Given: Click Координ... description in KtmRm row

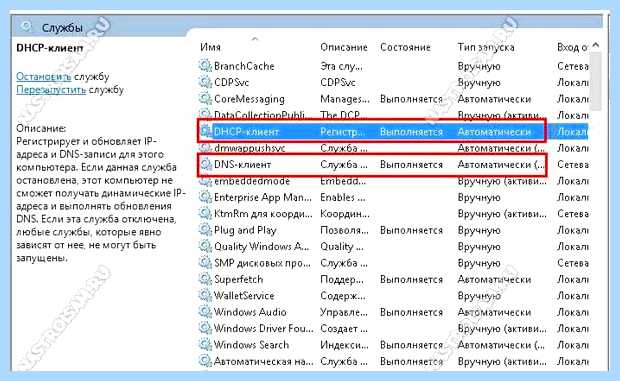Looking at the screenshot, I should (345, 214).
